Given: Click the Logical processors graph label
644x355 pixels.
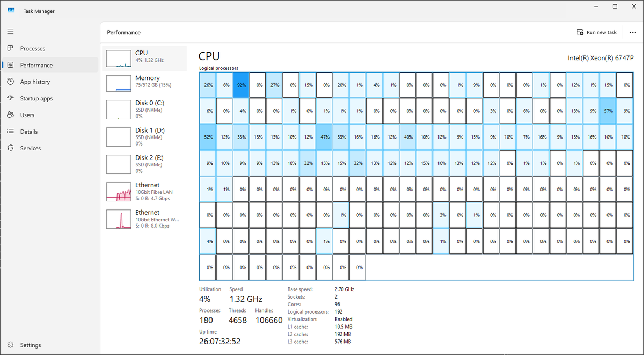Looking at the screenshot, I should (218, 68).
